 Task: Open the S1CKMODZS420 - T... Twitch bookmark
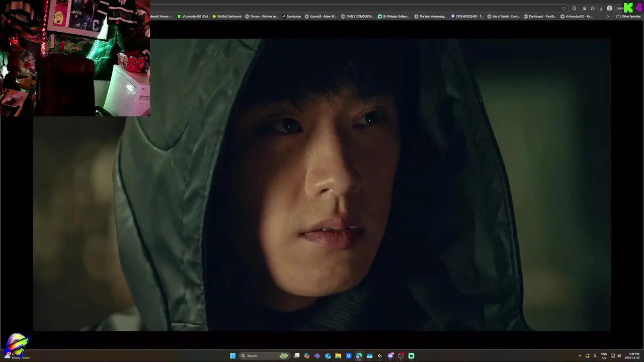(467, 16)
